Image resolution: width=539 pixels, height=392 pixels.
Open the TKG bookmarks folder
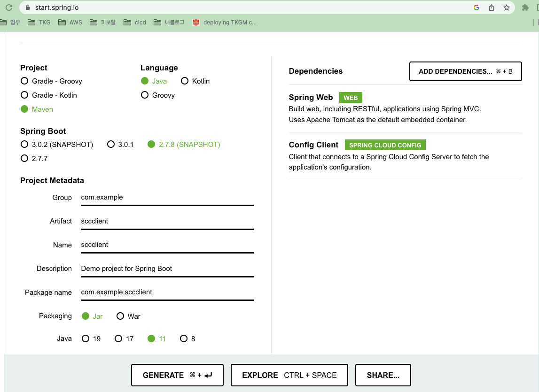click(39, 23)
